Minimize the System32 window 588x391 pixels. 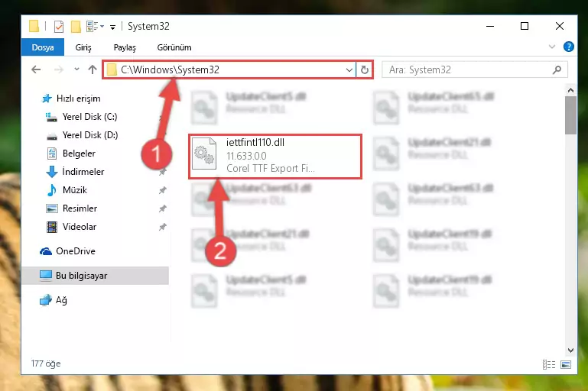point(490,26)
